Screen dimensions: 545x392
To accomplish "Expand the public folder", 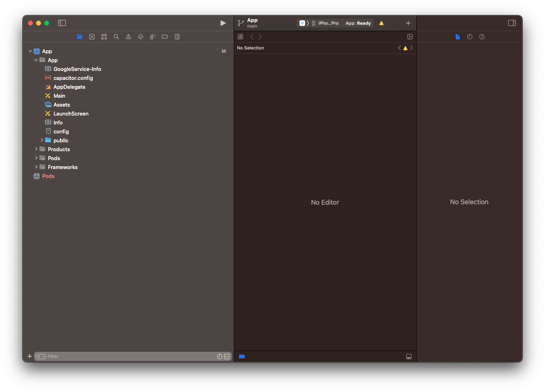I will point(42,140).
